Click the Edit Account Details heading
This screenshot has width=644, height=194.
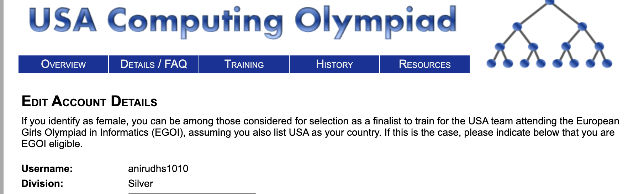click(x=89, y=101)
